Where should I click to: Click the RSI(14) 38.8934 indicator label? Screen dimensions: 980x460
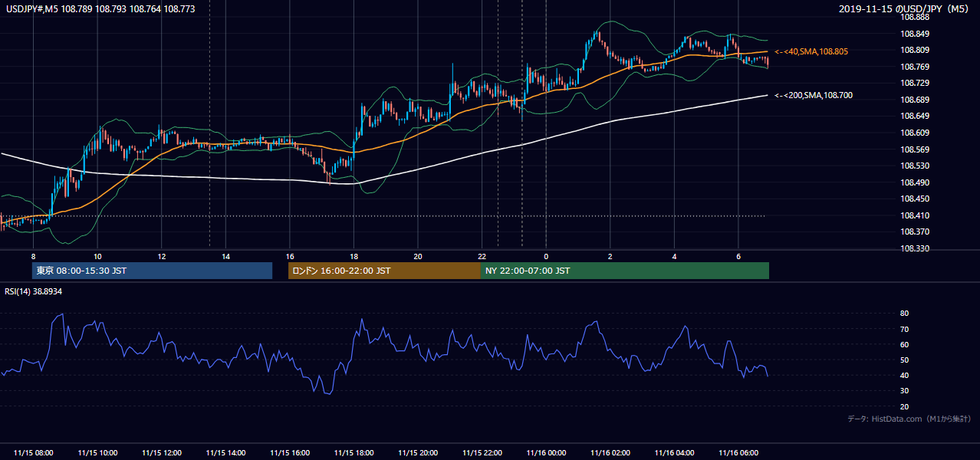[34, 291]
